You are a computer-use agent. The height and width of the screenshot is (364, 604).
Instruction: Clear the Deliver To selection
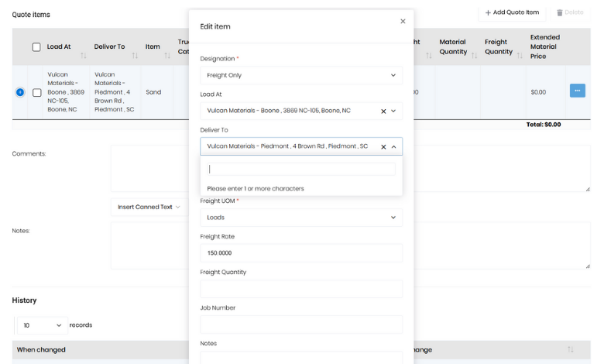383,146
